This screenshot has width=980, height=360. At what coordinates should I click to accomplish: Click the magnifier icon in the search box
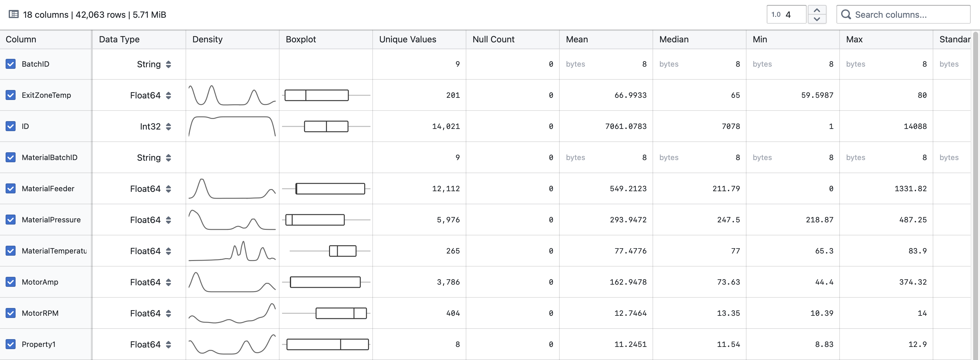(x=846, y=14)
